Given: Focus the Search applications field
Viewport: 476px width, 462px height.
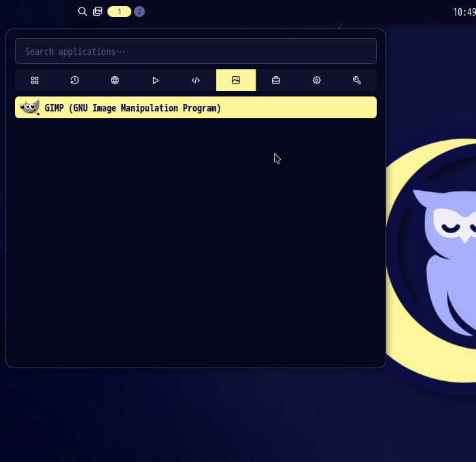Looking at the screenshot, I should [x=196, y=51].
